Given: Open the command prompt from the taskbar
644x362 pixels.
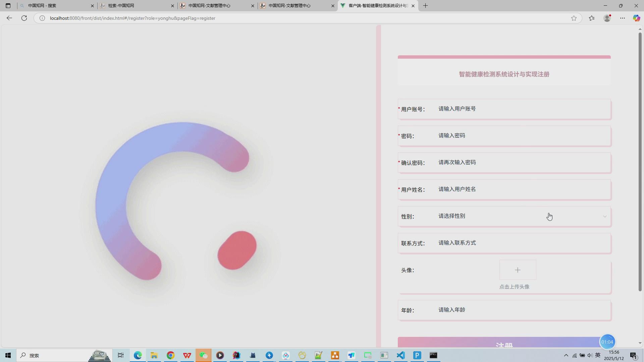Looking at the screenshot, I should [433, 355].
